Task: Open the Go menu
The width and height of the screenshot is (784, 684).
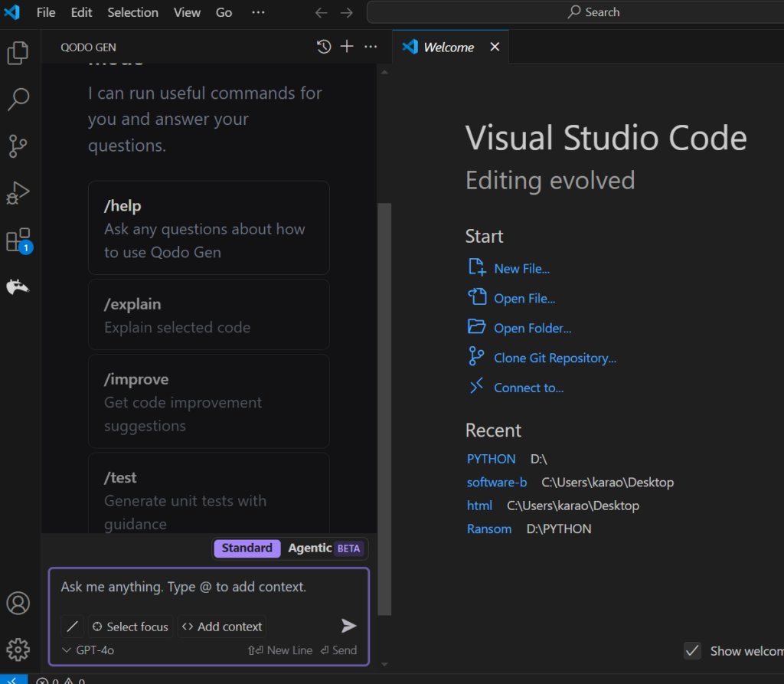Action: [224, 12]
